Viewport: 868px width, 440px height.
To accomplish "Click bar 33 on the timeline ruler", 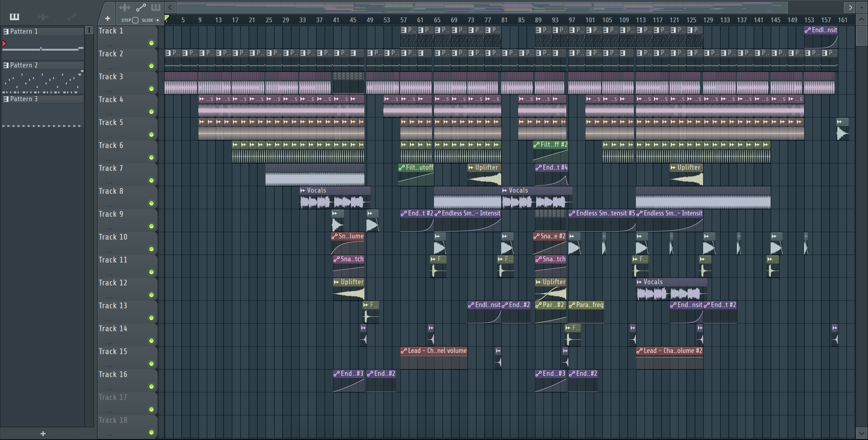I will point(302,20).
